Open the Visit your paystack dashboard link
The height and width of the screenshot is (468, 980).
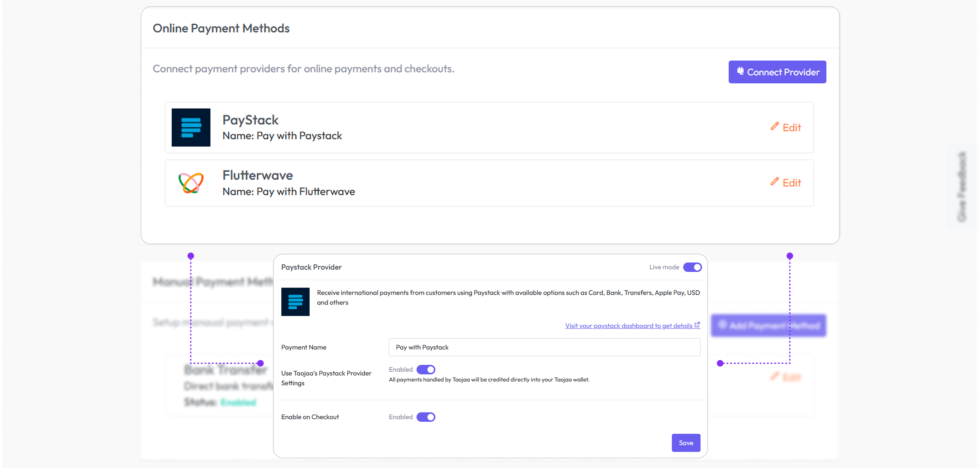(x=628, y=326)
